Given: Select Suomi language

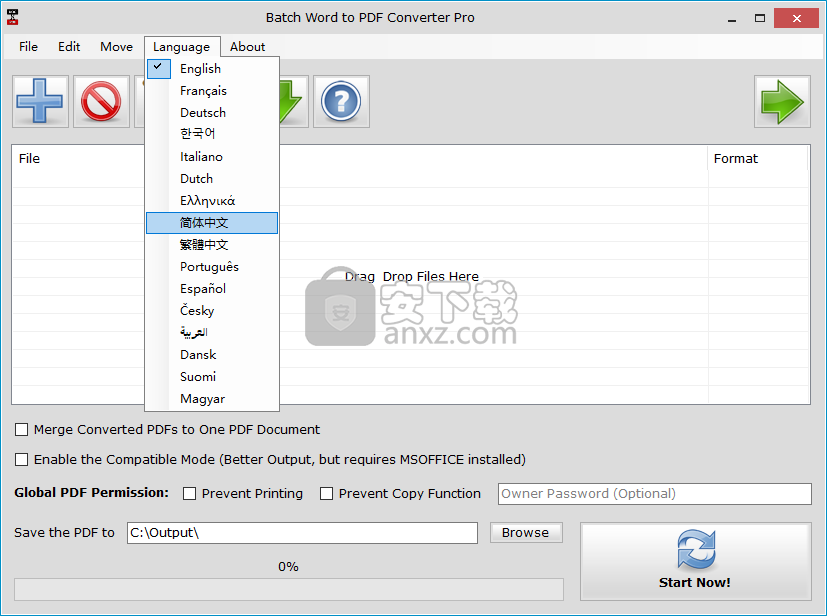Looking at the screenshot, I should pos(212,377).
